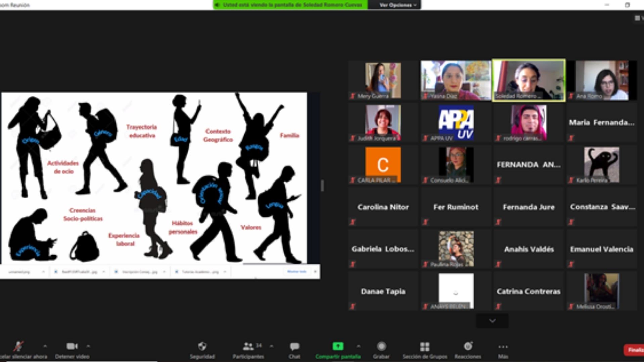644x362 pixels.
Task: Click the Más three-dots icon
Action: click(503, 346)
